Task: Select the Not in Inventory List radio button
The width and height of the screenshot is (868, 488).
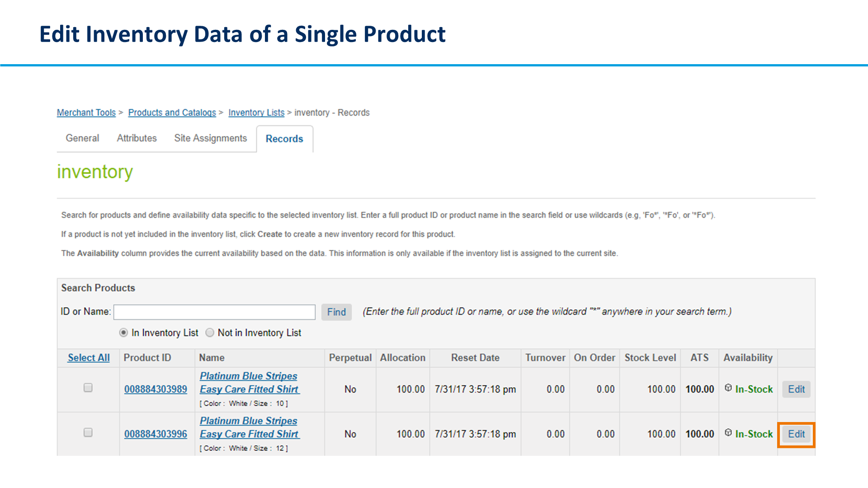Action: point(210,333)
